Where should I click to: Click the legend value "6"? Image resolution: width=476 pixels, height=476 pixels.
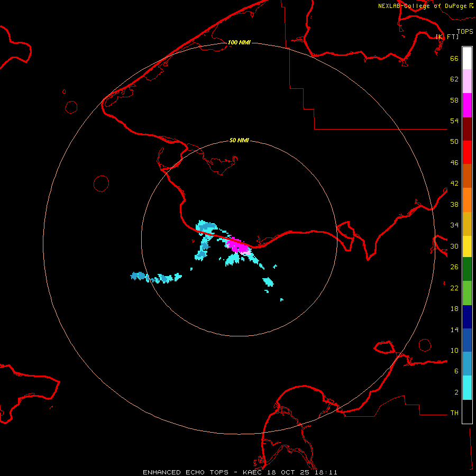coord(456,371)
